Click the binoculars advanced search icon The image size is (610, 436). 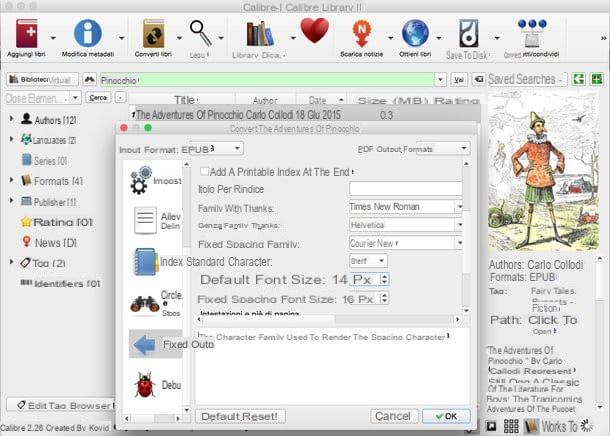(89, 80)
